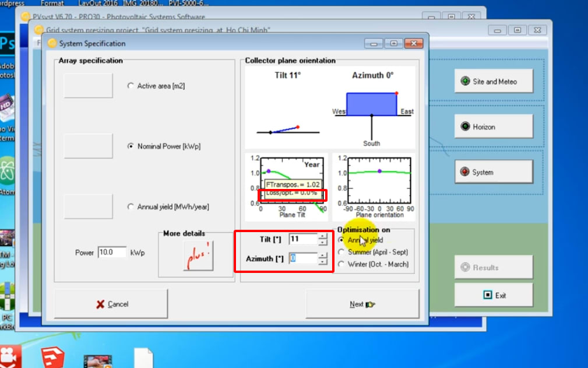
Task: Open the HD video converter desktop icon
Action: pos(7,108)
